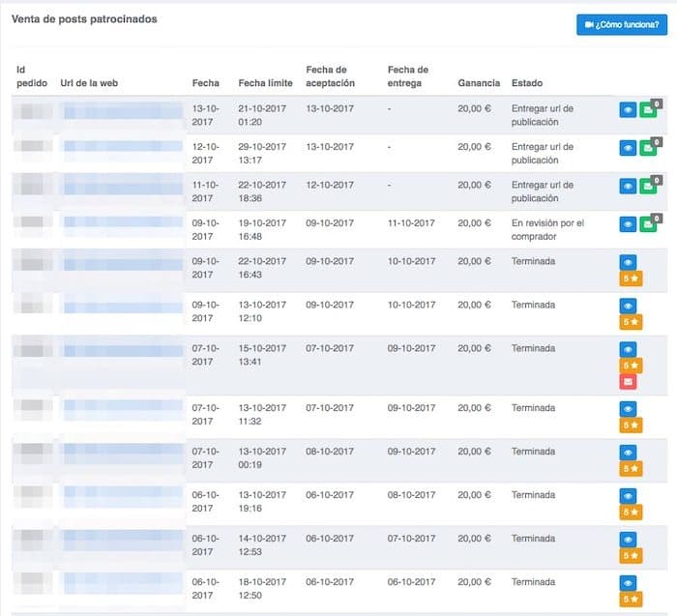Click eye icon for order with deadline 13-10-2017 11:32
Image resolution: width=677 pixels, height=616 pixels.
[628, 408]
